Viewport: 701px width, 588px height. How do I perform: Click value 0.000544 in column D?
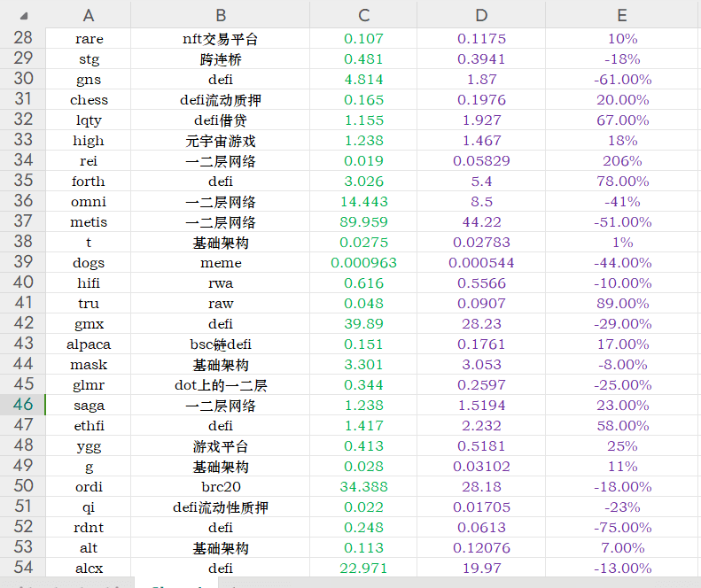click(481, 262)
